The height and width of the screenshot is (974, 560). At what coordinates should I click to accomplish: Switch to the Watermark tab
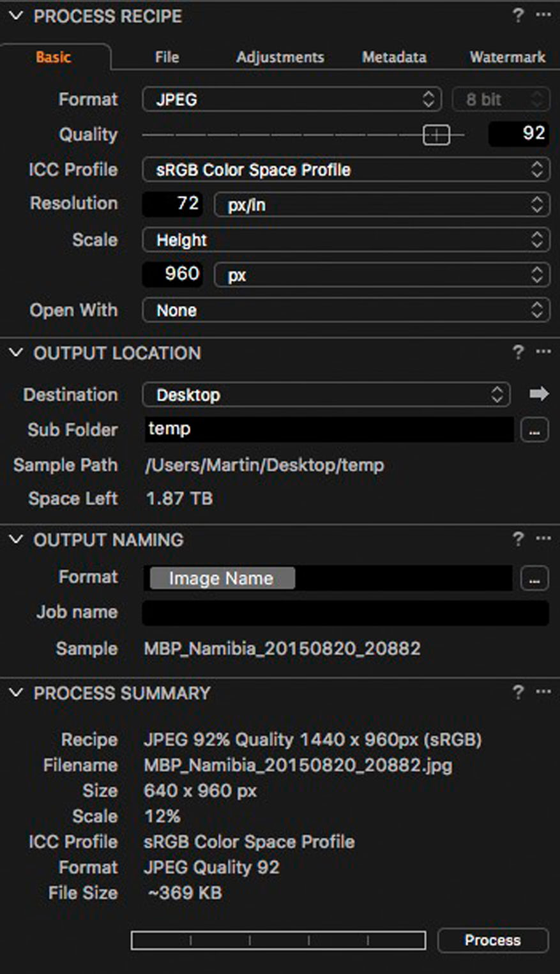[x=507, y=57]
